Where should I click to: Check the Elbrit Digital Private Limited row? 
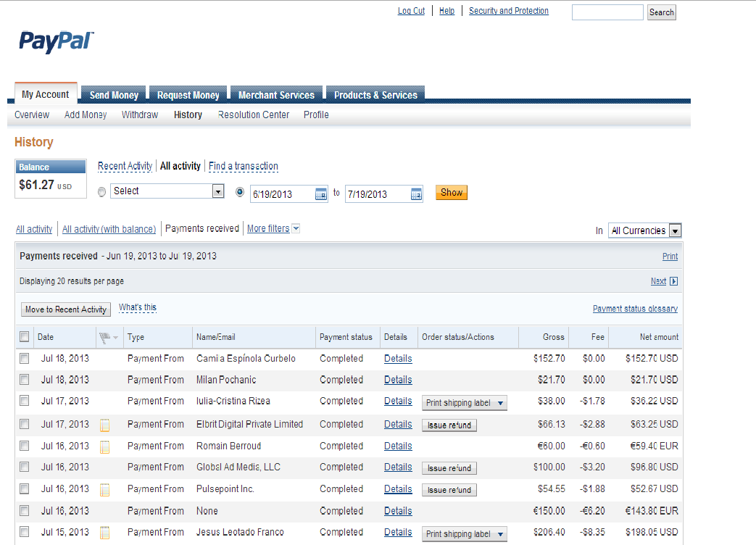point(24,423)
